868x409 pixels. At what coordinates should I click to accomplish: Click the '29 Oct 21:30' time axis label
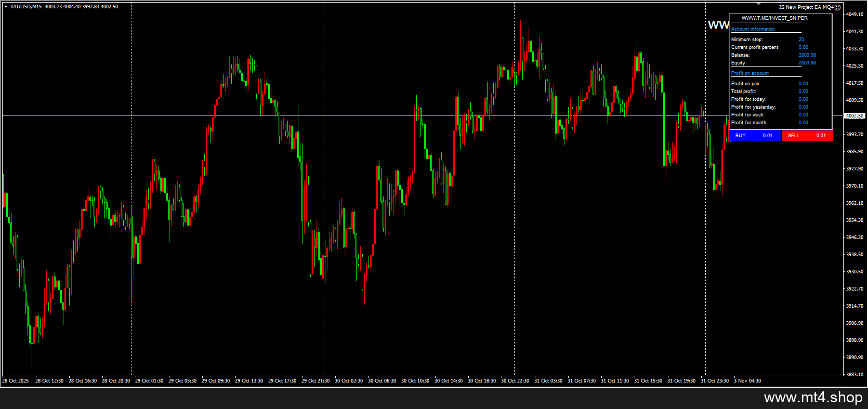315,381
